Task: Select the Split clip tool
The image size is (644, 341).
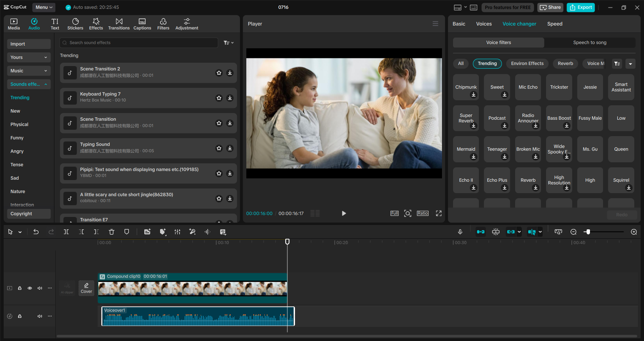Action: [x=66, y=232]
